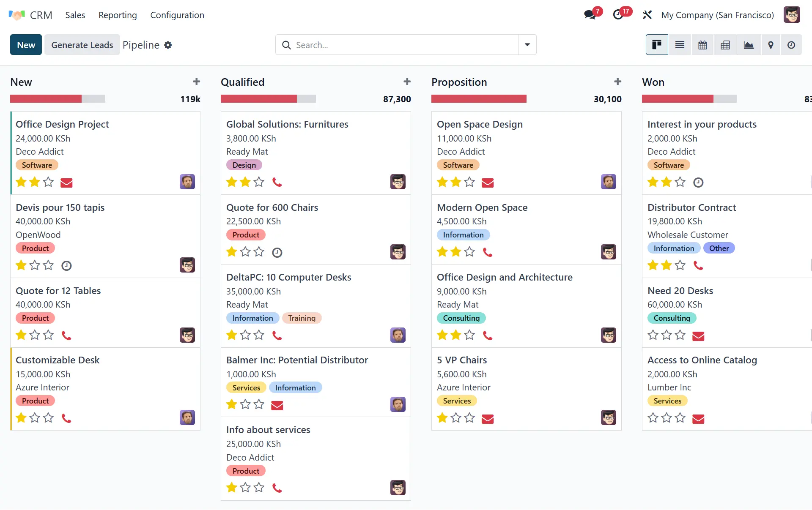Open the graph view
This screenshot has width=812, height=510.
pos(749,45)
